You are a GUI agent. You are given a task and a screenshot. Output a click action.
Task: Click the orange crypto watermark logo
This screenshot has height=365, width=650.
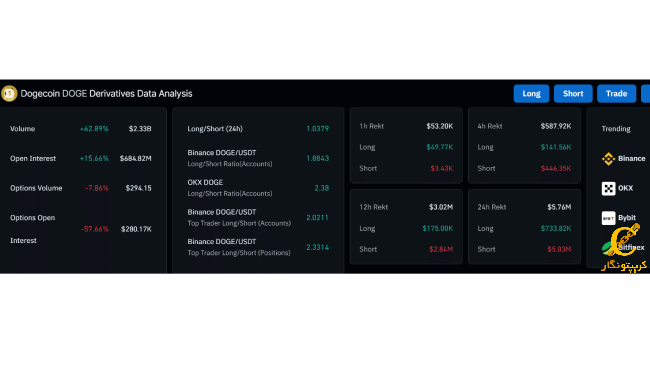[x=624, y=248]
